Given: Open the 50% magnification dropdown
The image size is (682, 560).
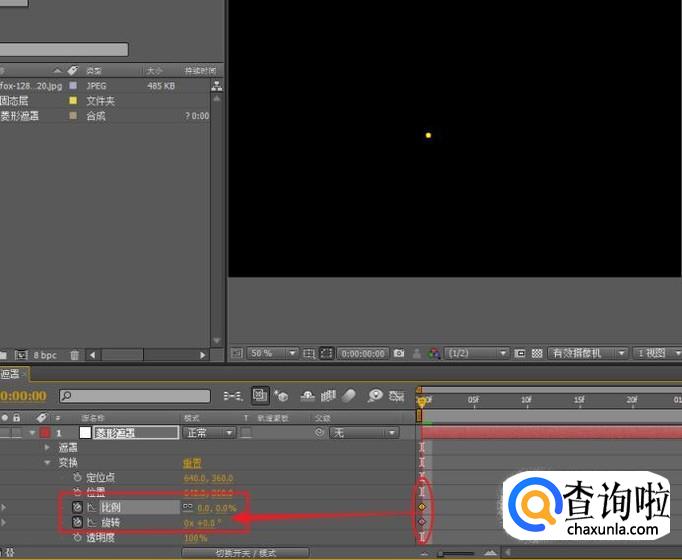Looking at the screenshot, I should pyautogui.click(x=272, y=353).
